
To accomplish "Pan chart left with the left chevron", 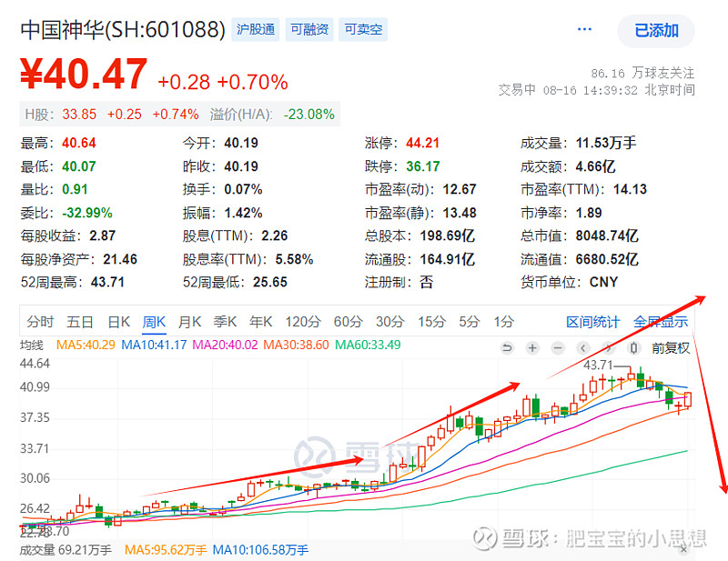I will tap(583, 347).
